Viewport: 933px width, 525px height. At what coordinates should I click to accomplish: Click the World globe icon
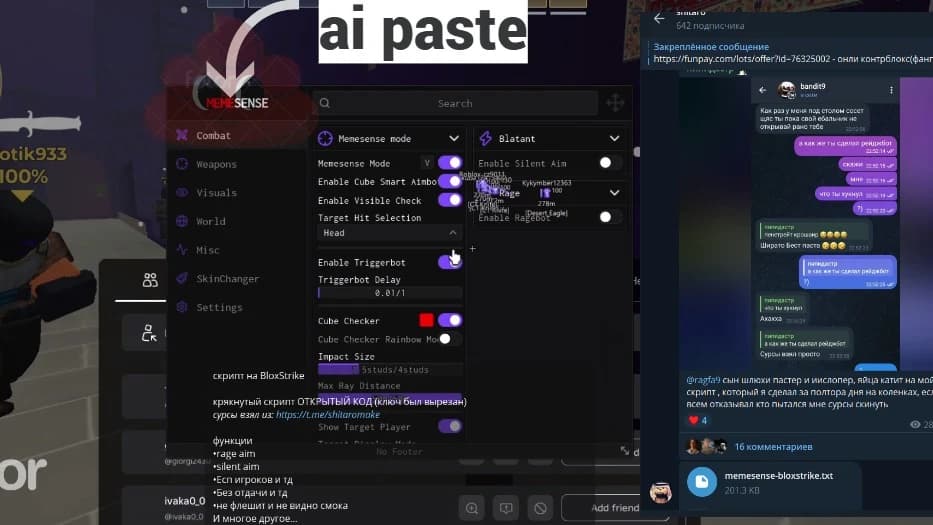(x=182, y=221)
